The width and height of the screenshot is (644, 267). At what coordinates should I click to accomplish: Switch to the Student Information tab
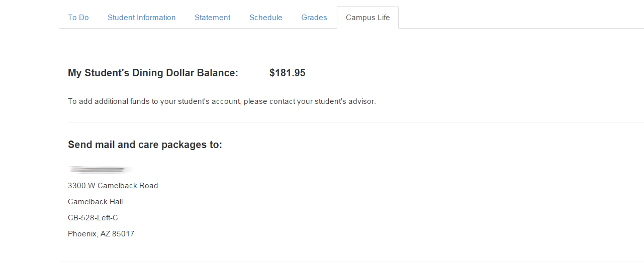click(x=142, y=18)
